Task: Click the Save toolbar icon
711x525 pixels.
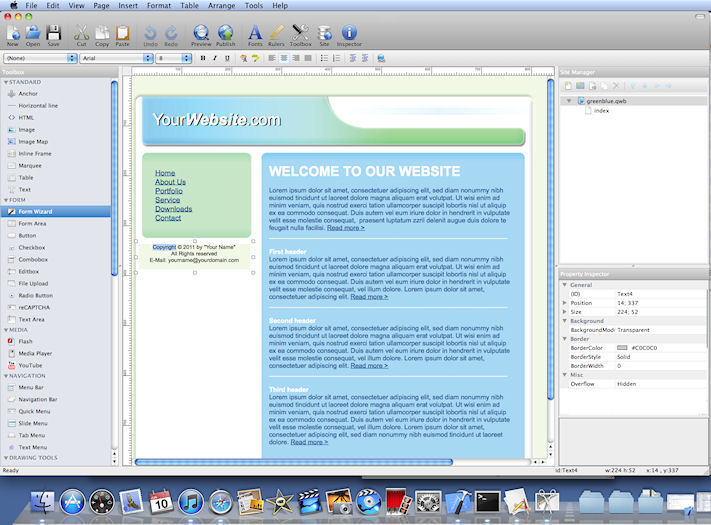Action: (x=54, y=35)
